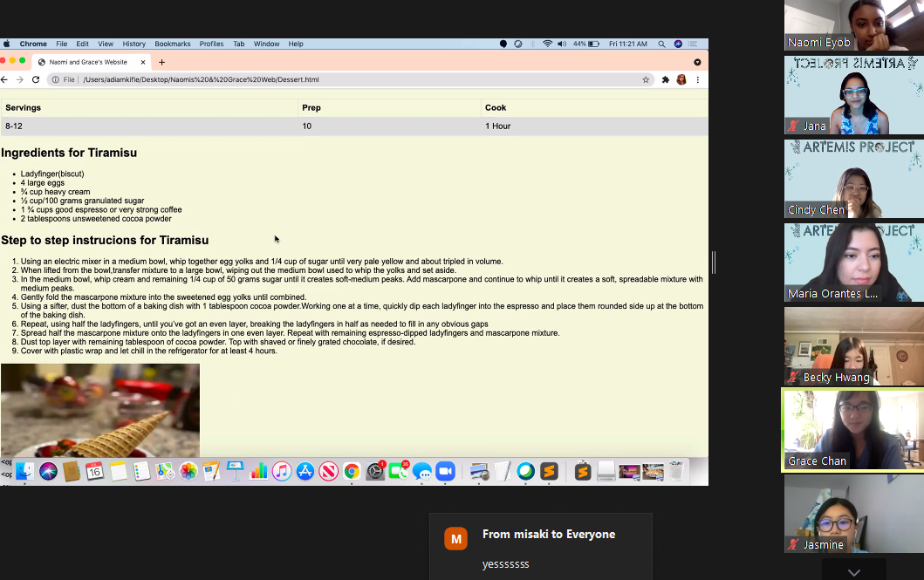
Task: Open the View menu
Action: pos(106,44)
